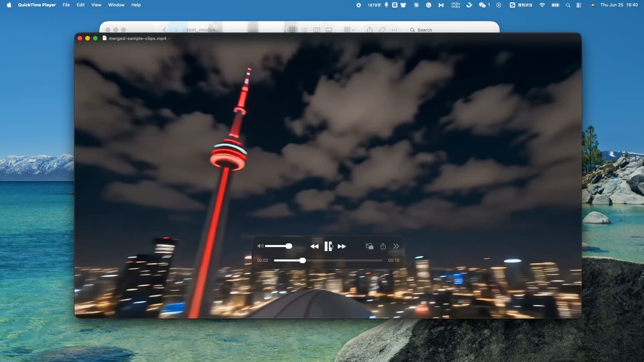Click the 00:10 duration label
644x362 pixels.
pyautogui.click(x=394, y=261)
